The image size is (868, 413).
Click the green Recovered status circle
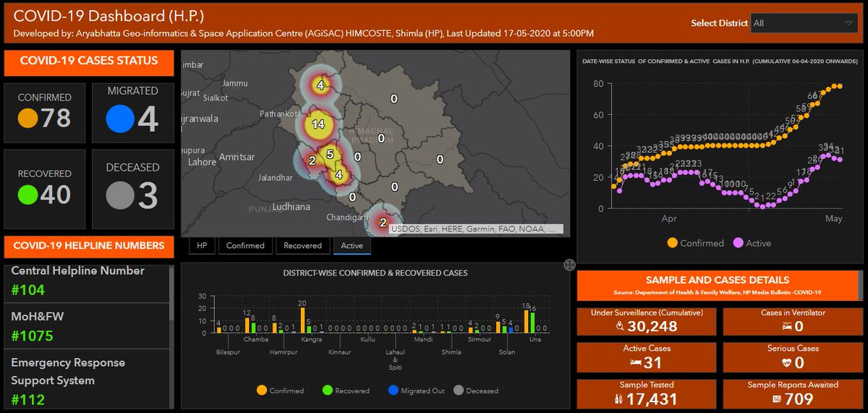coord(27,194)
